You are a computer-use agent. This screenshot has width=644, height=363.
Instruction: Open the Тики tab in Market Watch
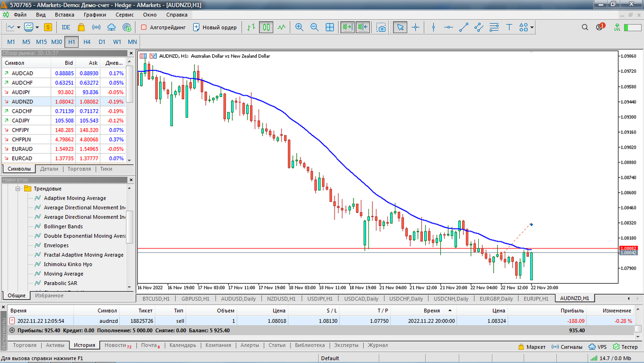coord(106,169)
